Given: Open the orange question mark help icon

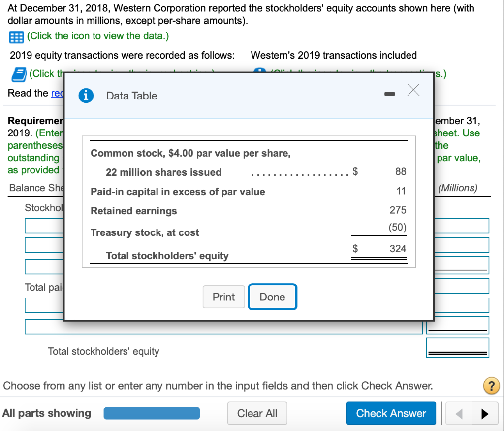Looking at the screenshot, I should pos(491,386).
